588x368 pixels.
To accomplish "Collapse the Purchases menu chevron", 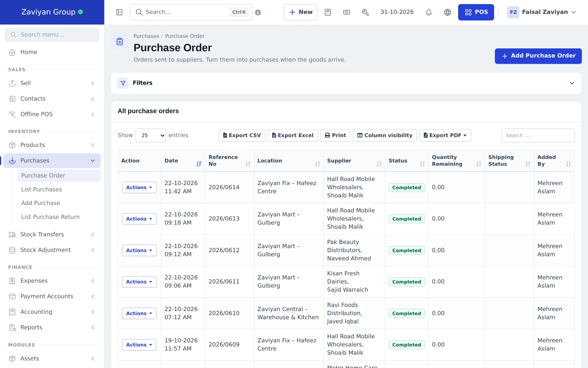I will pyautogui.click(x=93, y=161).
